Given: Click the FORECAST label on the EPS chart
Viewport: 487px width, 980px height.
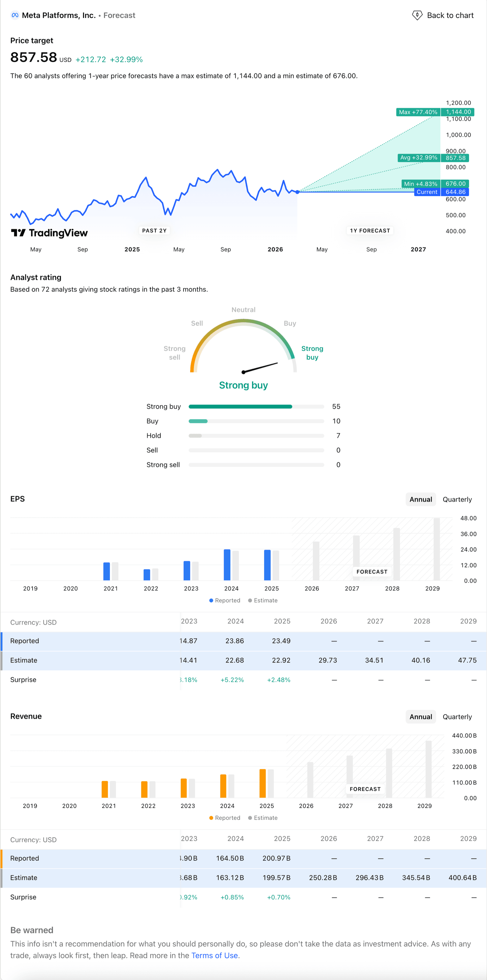Looking at the screenshot, I should click(372, 571).
